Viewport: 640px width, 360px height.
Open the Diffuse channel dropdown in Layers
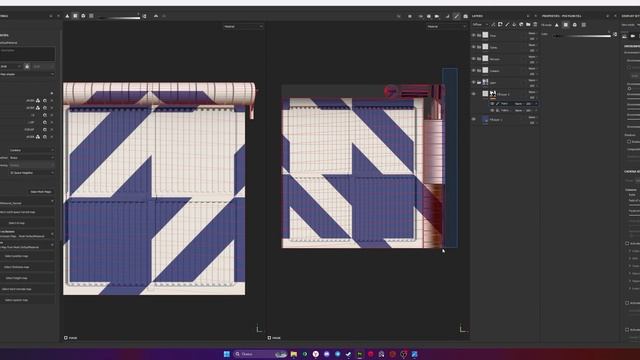pos(480,25)
